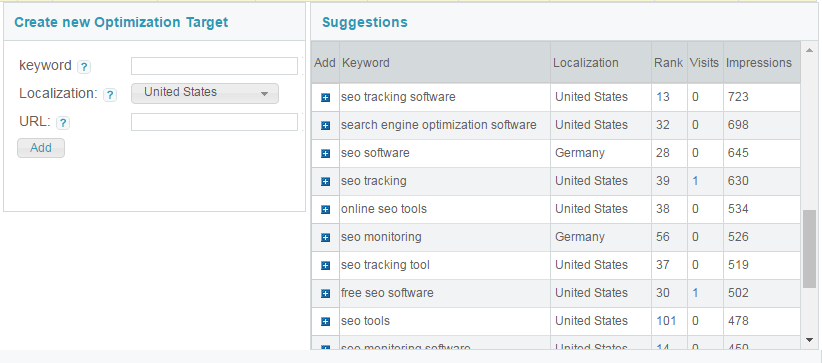
Task: Click Rank value 56
Action: point(663,237)
